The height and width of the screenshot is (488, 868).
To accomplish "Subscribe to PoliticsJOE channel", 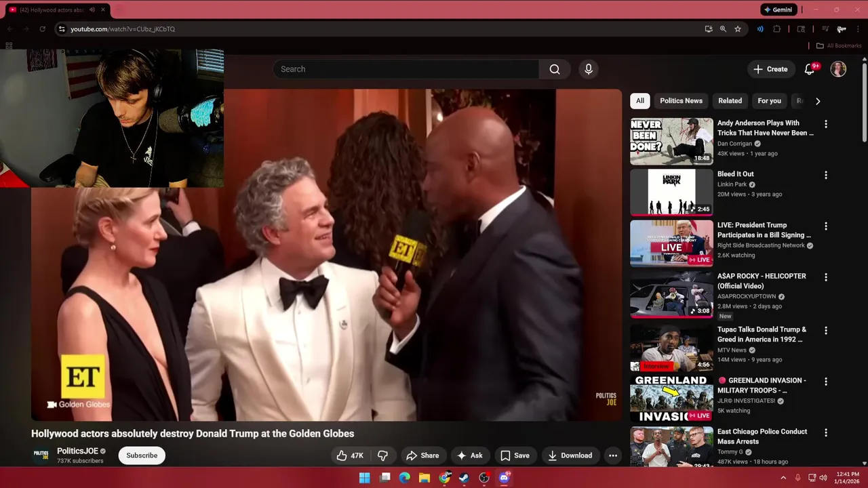I will coord(142,455).
